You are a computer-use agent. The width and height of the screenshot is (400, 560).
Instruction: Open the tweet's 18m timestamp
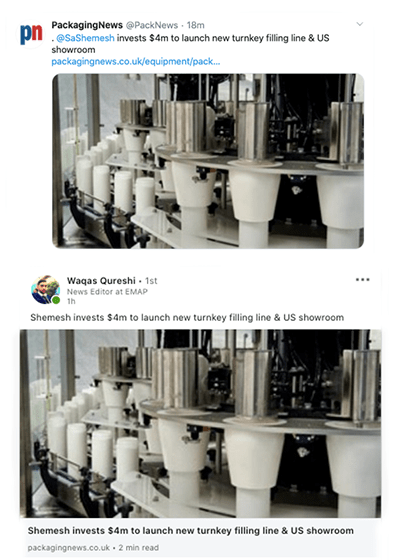pos(196,25)
